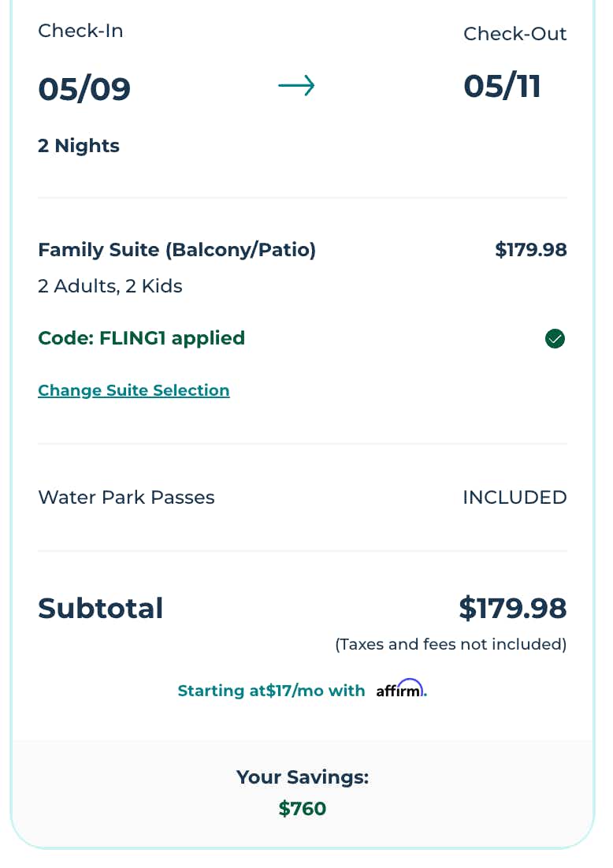Click the Family Suite (Balcony/Patio) title
613x868 pixels.
tap(176, 250)
